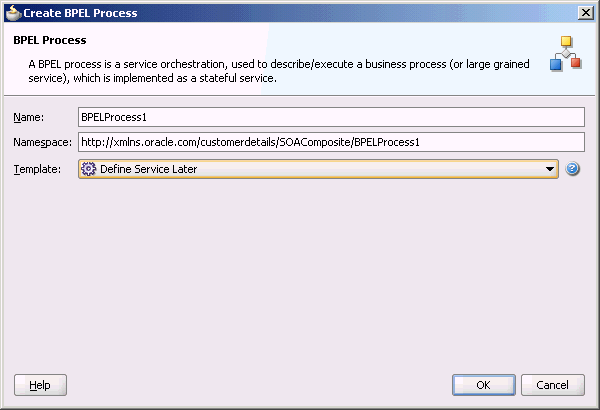The image size is (600, 410).
Task: Click the empty panel area below Template
Action: coord(299,276)
